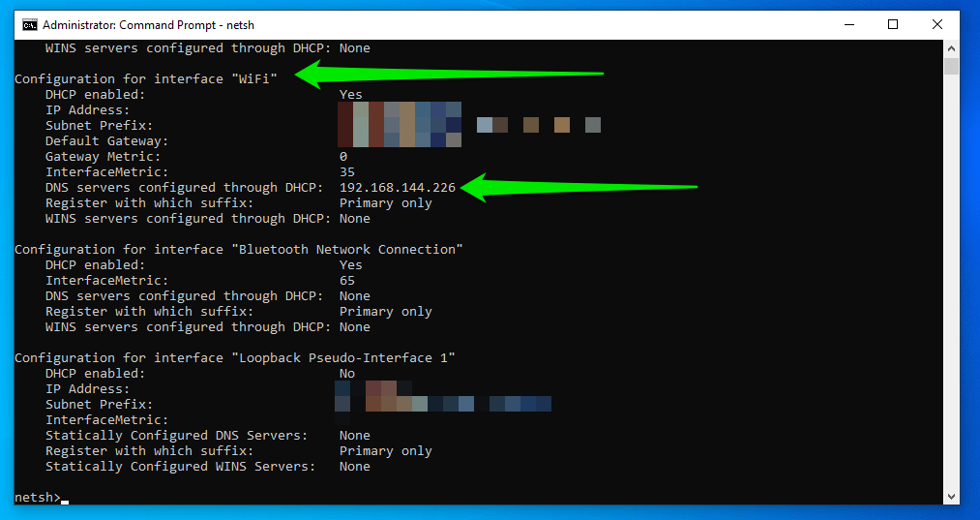Click WiFi 'Register with which suffix:' label
The width and height of the screenshot is (980, 520).
pyautogui.click(x=149, y=203)
